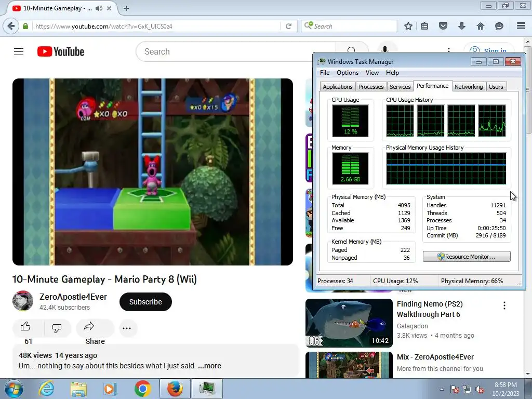Switch to the Applications tab
532x399 pixels.
[x=338, y=87]
